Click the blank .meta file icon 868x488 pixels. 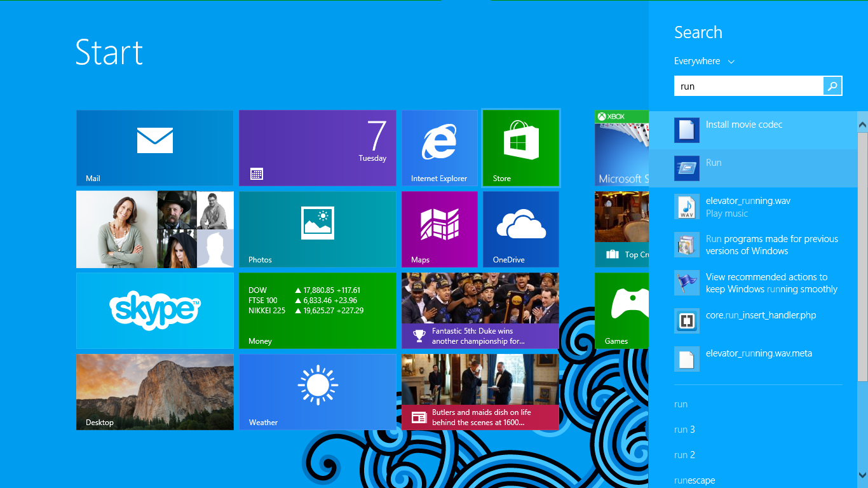tap(687, 359)
